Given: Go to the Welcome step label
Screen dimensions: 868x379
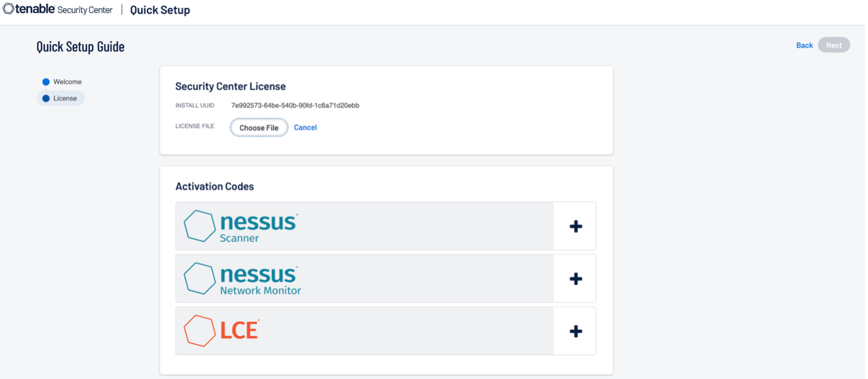Looking at the screenshot, I should click(x=67, y=82).
